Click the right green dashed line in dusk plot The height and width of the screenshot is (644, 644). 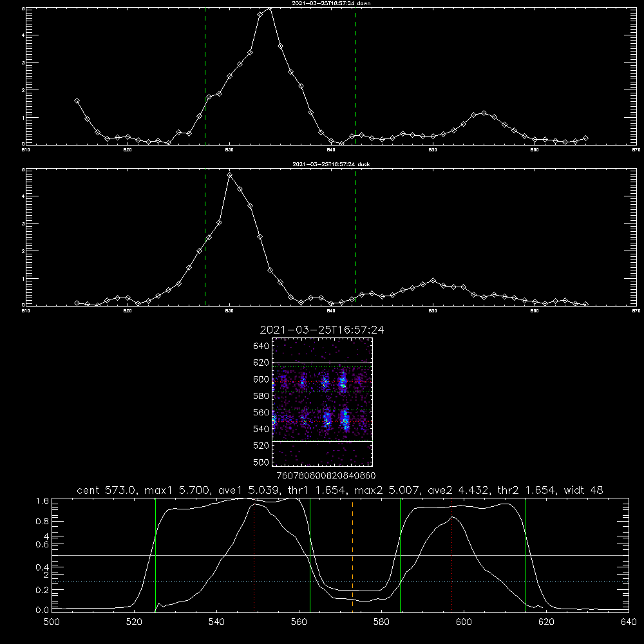tap(355, 238)
